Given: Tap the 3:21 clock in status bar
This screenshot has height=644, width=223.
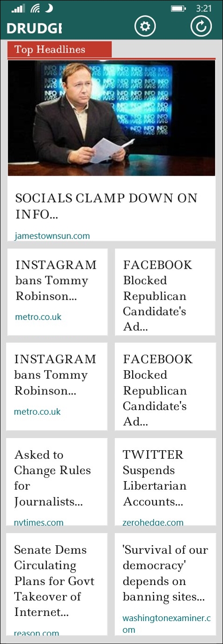Looking at the screenshot, I should [204, 8].
